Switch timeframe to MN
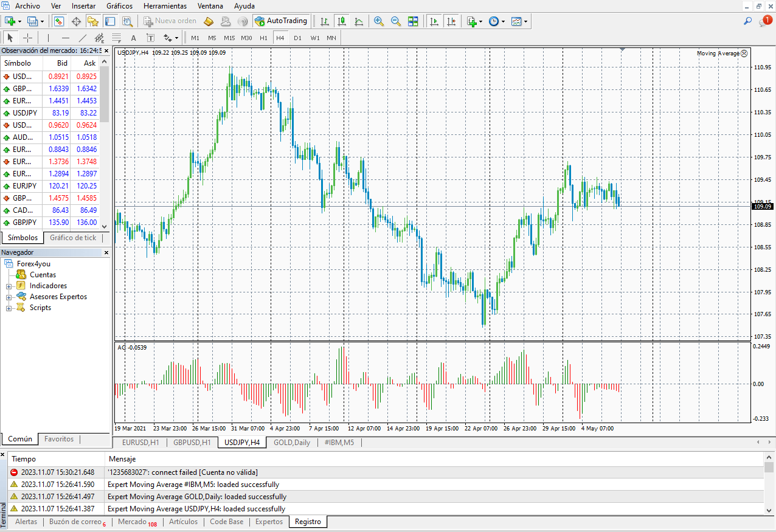This screenshot has width=776, height=532. [x=331, y=38]
